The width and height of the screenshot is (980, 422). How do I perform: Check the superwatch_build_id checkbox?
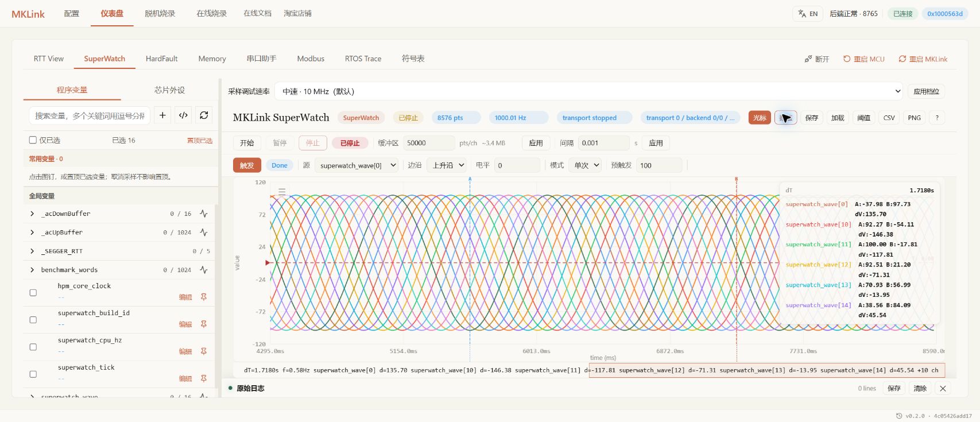33,320
